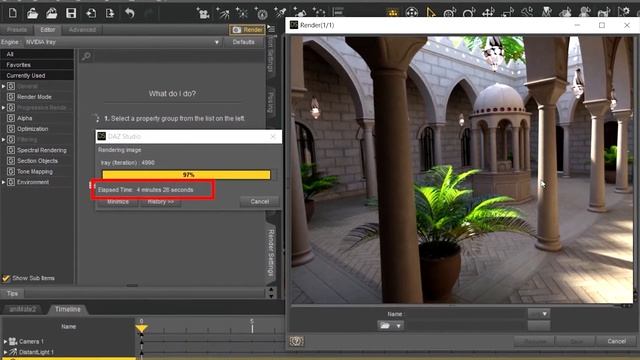
Task: Expand the first property group above Render Mode
Action: coord(3,86)
